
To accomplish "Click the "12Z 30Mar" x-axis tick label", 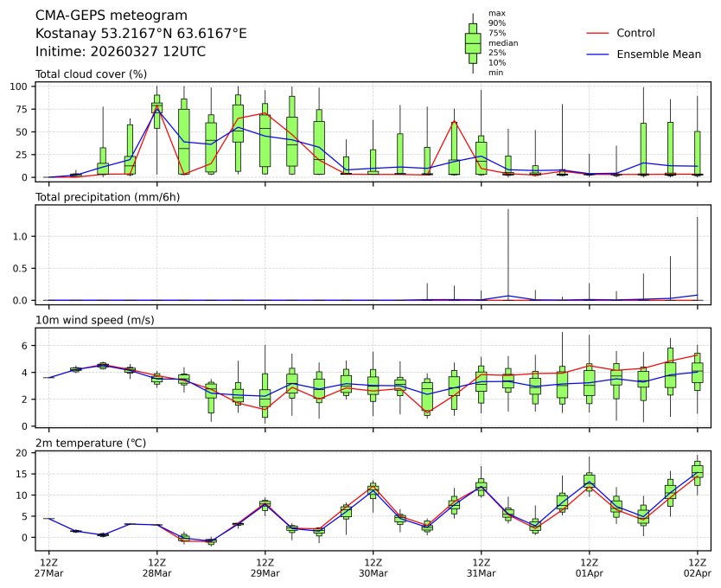I will click(373, 567).
